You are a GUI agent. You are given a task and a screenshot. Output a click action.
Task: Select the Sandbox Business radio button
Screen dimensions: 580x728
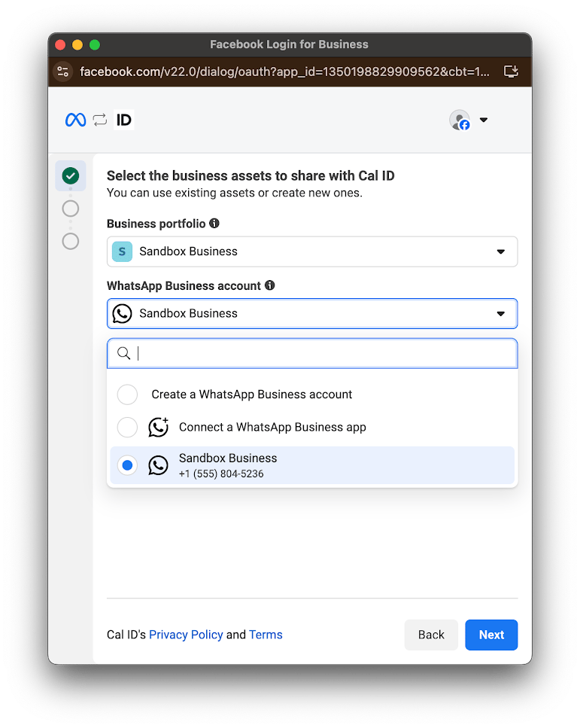127,465
